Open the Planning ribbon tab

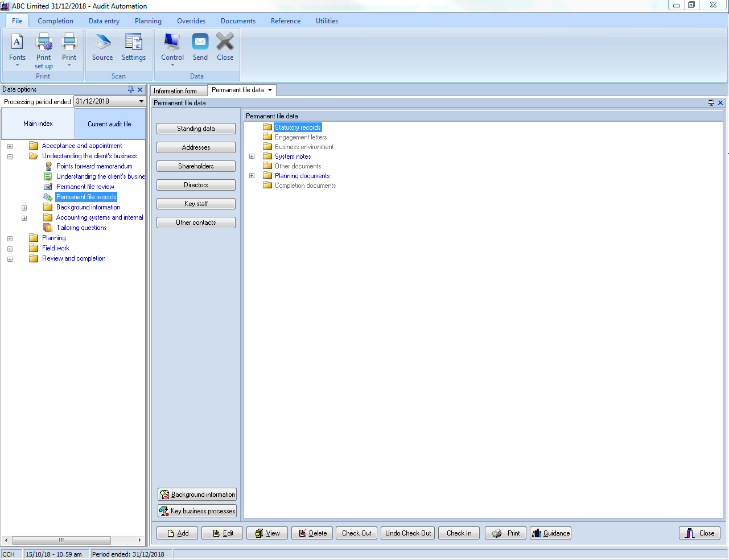[x=148, y=21]
